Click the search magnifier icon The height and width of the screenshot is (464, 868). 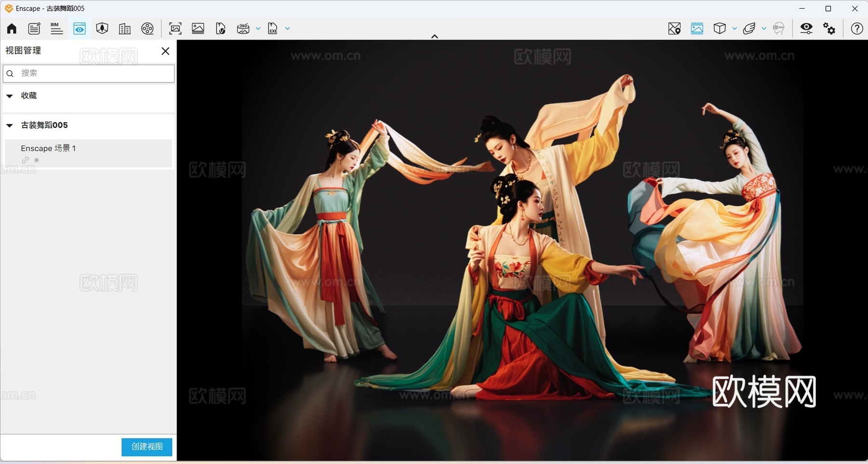10,74
